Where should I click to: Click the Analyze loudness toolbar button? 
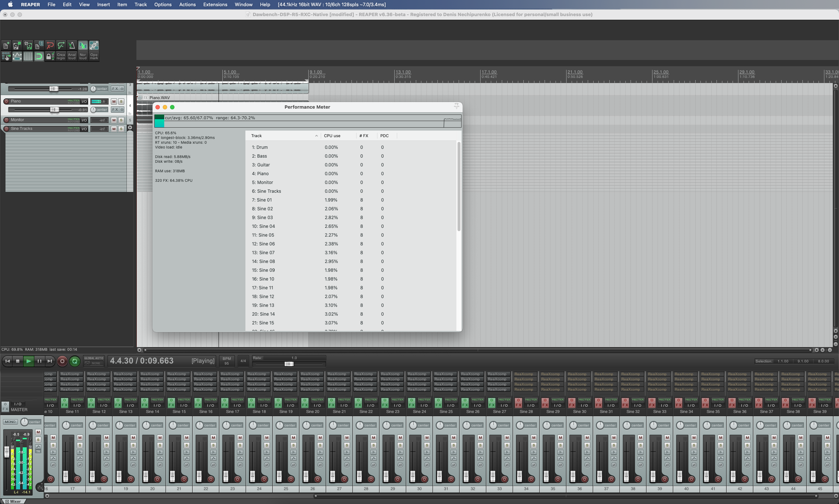(72, 56)
